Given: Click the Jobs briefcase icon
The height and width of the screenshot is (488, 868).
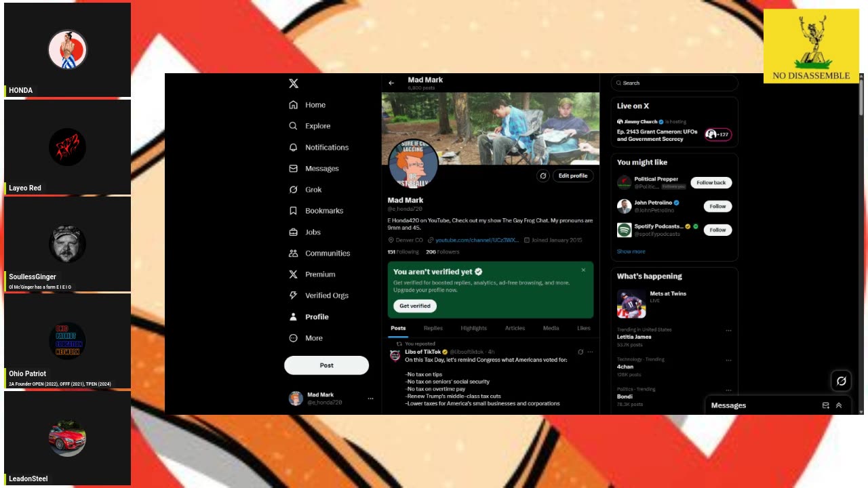Looking at the screenshot, I should click(x=293, y=232).
